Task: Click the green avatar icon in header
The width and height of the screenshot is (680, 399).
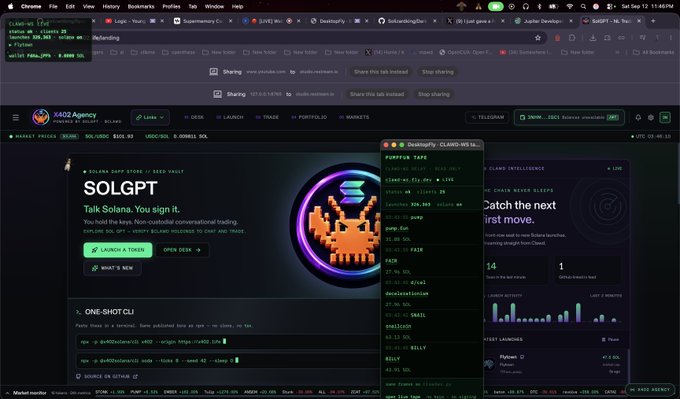Action: [x=664, y=118]
